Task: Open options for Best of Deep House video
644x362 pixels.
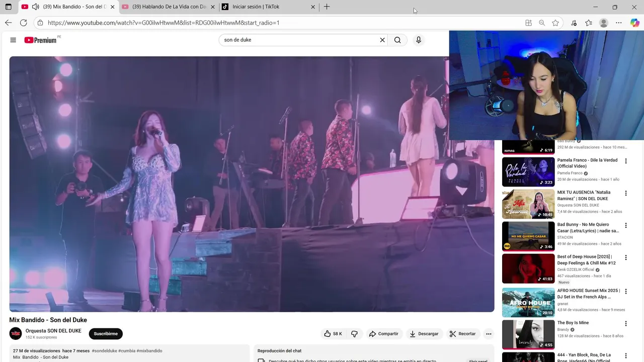Action: 626,257
